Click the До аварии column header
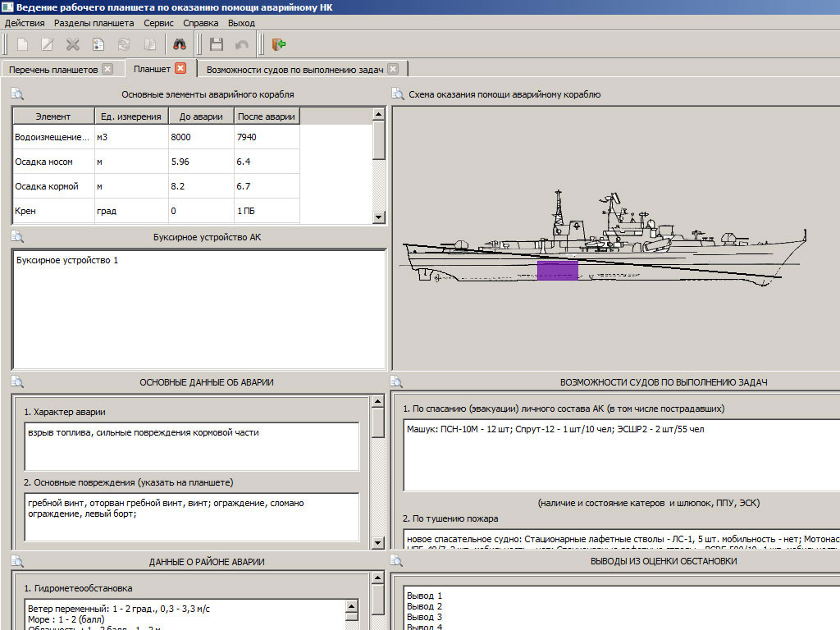Viewport: 840px width, 630px height. coord(201,116)
